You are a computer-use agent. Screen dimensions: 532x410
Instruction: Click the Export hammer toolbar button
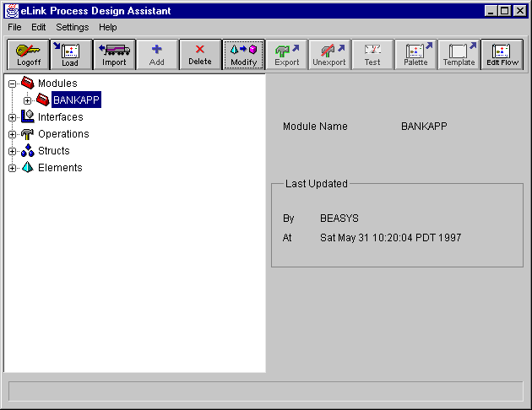pyautogui.click(x=287, y=55)
